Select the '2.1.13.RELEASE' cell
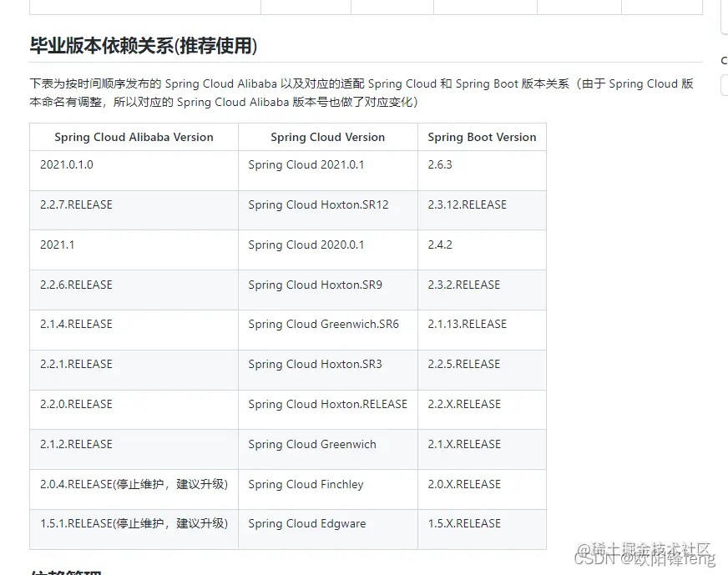728x575 pixels. (x=482, y=330)
